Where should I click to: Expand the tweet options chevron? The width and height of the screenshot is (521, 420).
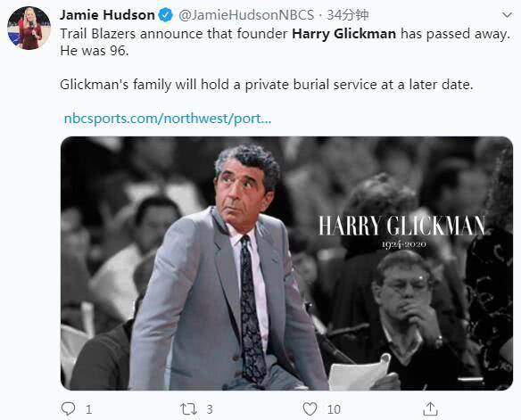pos(507,15)
